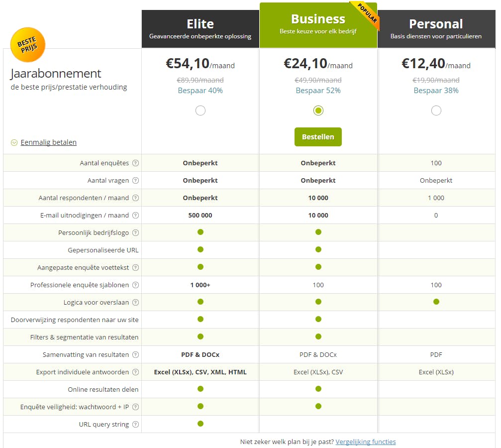Click the Personal plan header tab
Screen dimensions: 501x448
436,29
